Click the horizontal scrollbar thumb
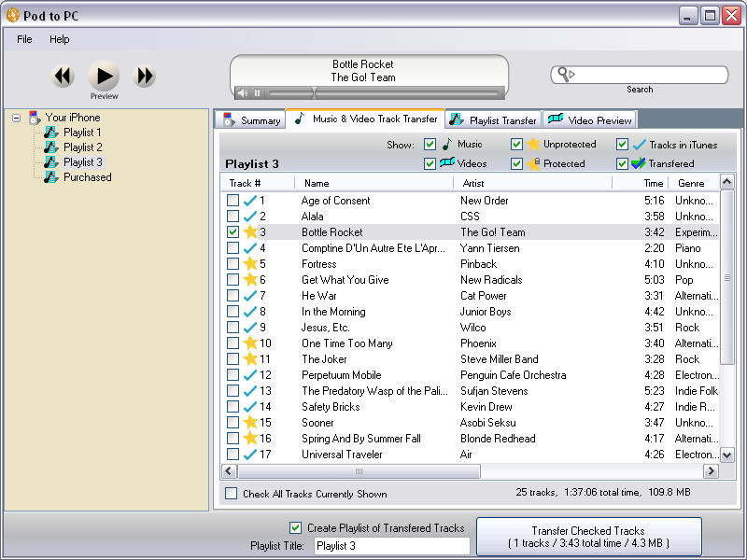 [359, 471]
